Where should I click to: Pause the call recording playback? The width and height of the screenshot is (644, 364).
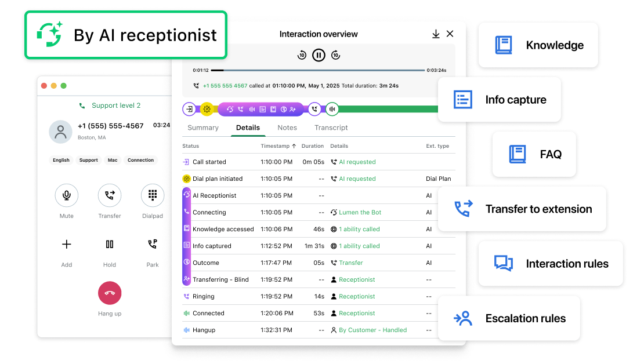(x=319, y=54)
